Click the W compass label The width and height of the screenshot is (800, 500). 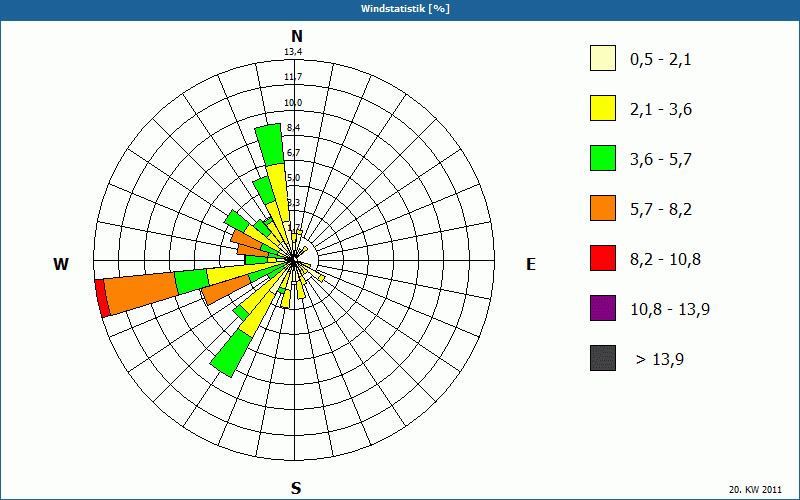(x=61, y=264)
